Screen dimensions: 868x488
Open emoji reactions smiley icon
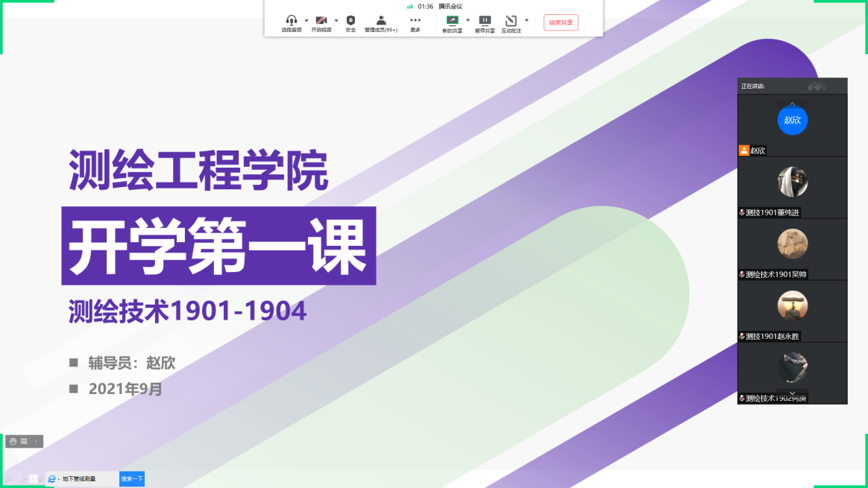12,442
